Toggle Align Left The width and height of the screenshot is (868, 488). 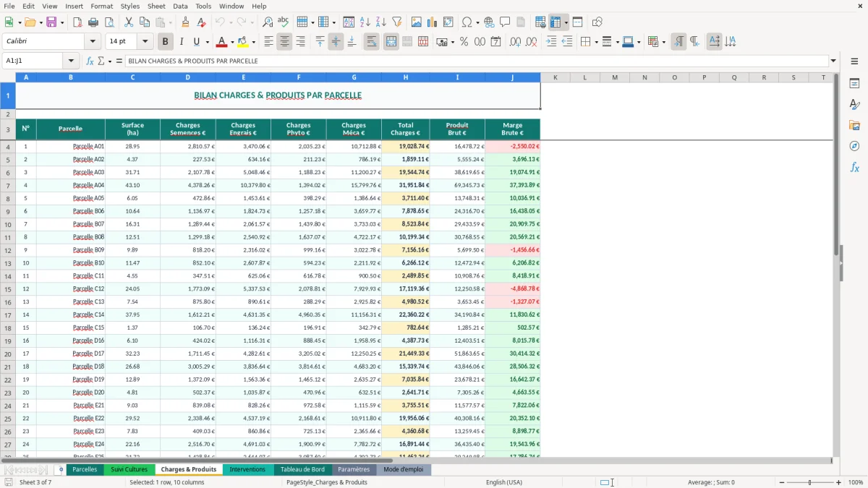click(268, 42)
